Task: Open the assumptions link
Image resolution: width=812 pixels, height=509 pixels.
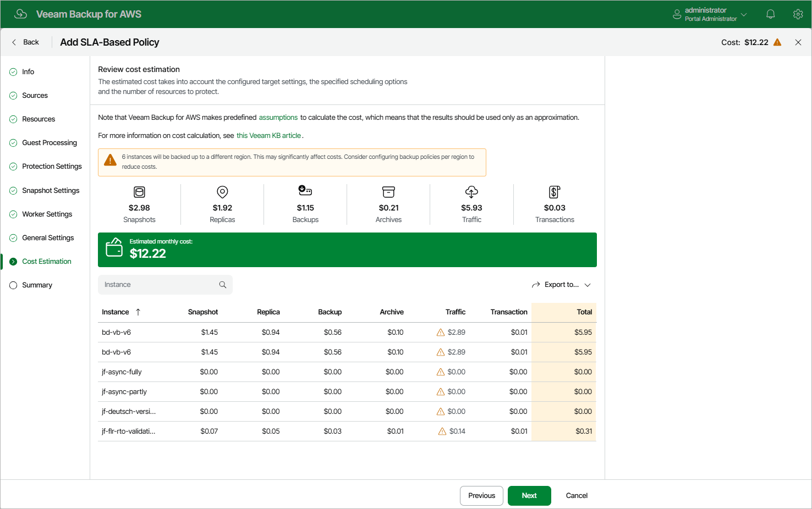Action: tap(278, 118)
